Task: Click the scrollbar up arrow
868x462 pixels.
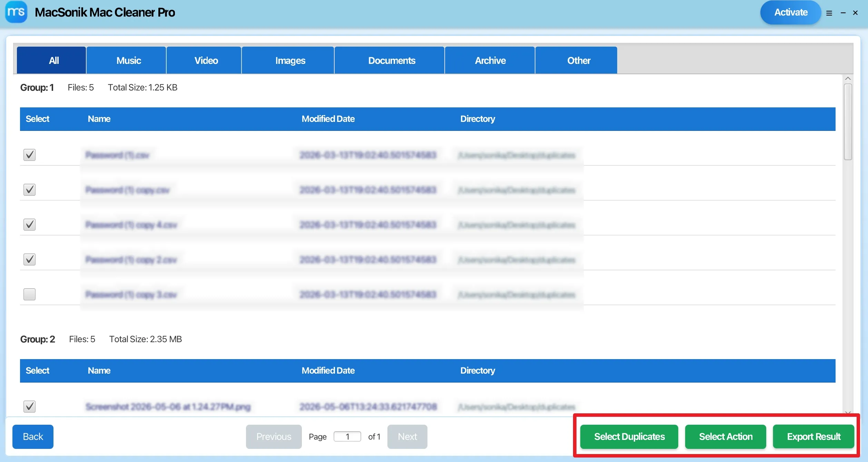Action: tap(848, 78)
